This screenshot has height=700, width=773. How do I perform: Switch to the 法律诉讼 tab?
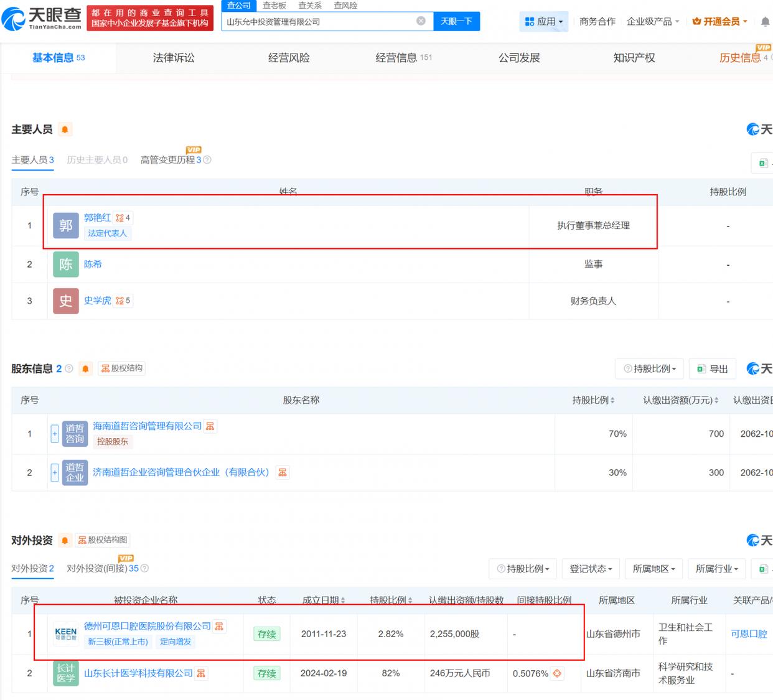(174, 58)
